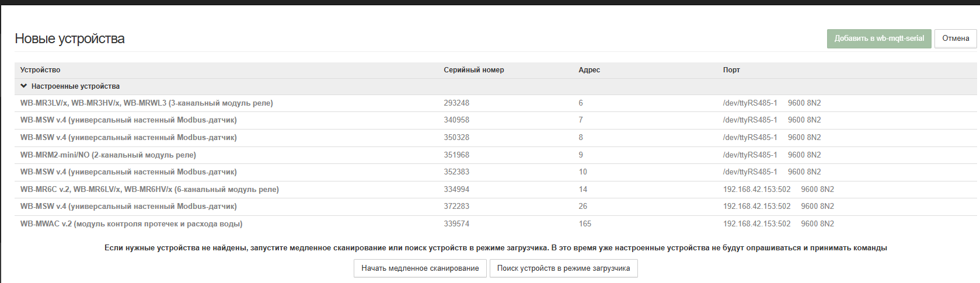Start slow scan with Начать медленное сканирование
Image resolution: width=980 pixels, height=283 pixels.
tap(420, 268)
